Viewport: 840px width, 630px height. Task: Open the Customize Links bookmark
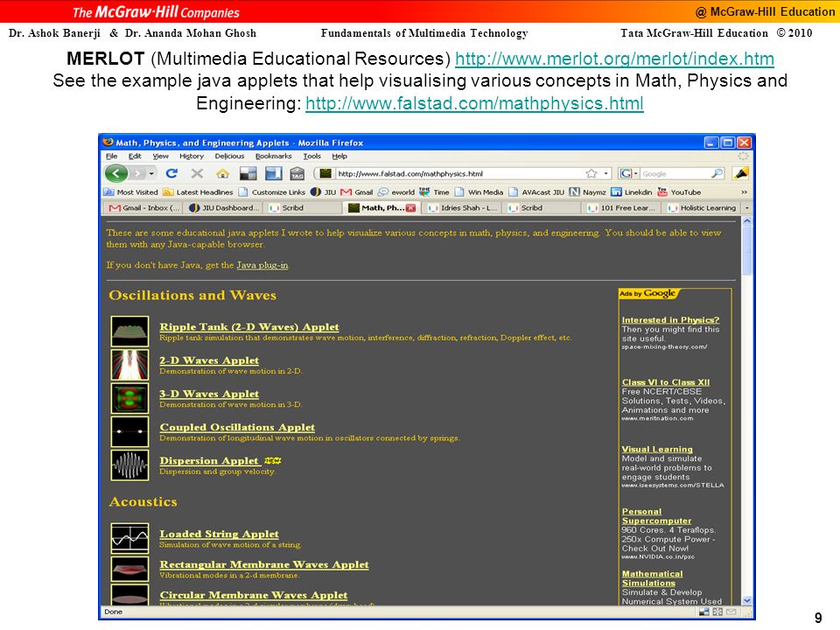tap(272, 192)
